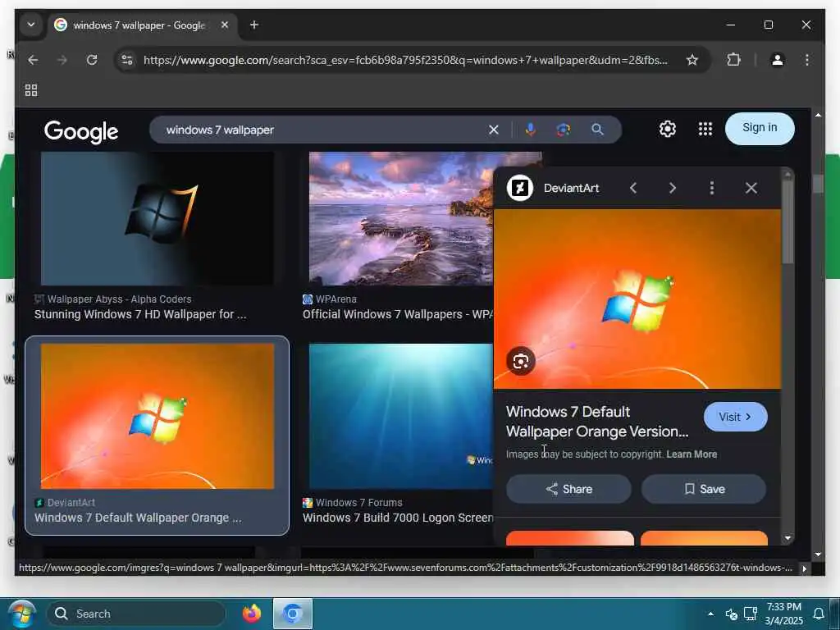Submit search with magnifying glass icon
Screen dimensions: 840x630
point(597,130)
